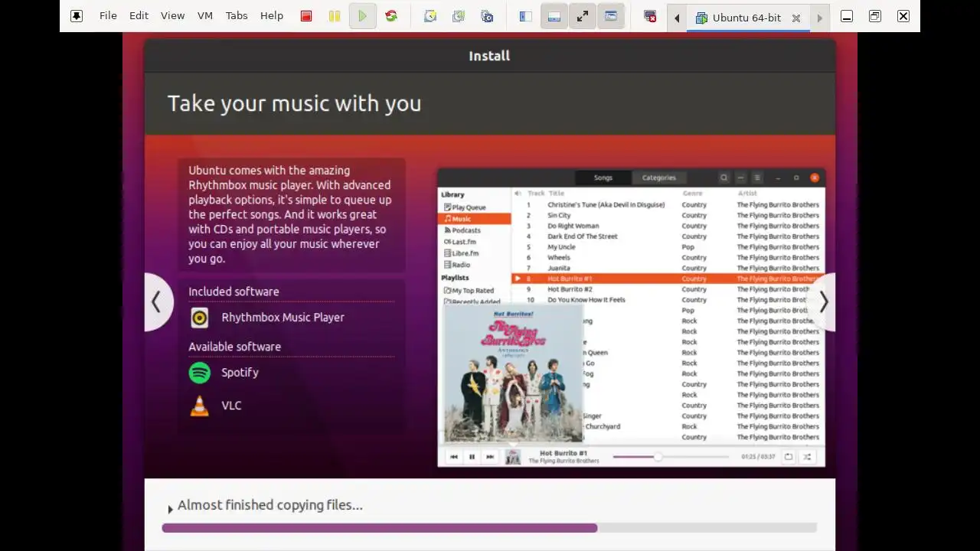Image resolution: width=980 pixels, height=551 pixels.
Task: Click the yellow suspend VM icon
Action: pyautogui.click(x=335, y=16)
